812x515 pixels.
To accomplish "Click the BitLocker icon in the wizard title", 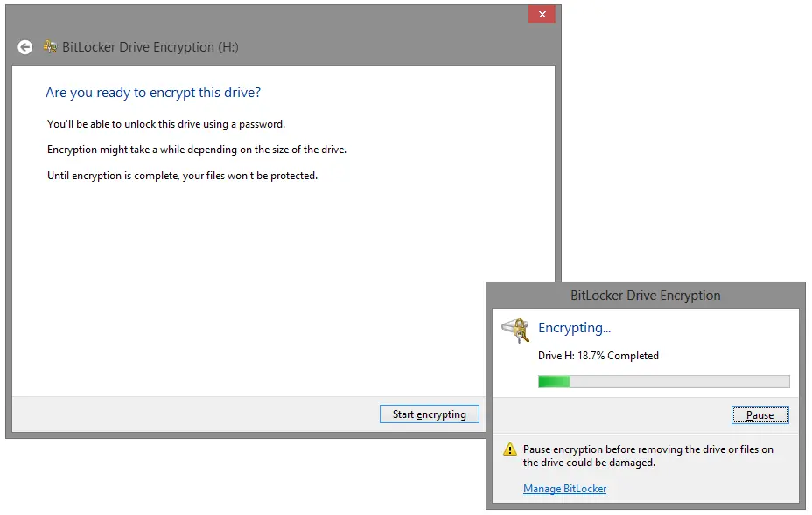I will tap(50, 46).
